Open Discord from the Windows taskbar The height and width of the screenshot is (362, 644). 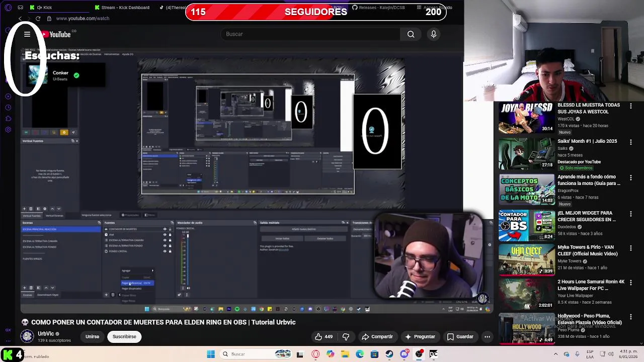[404, 354]
